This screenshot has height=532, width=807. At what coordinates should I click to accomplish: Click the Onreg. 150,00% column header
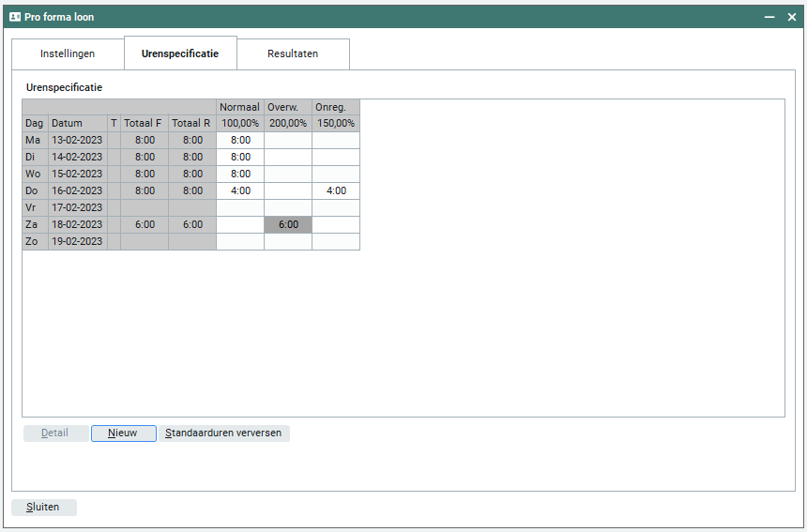click(x=336, y=124)
